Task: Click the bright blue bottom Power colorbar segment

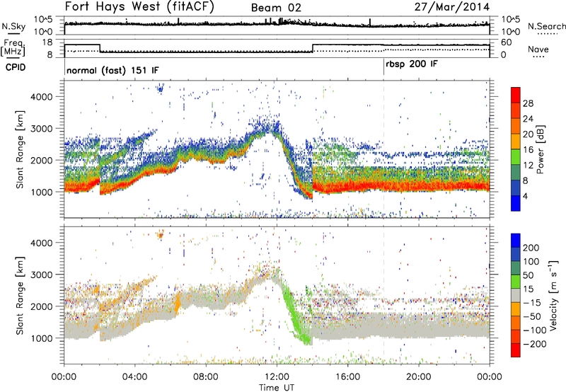Action: pos(516,203)
